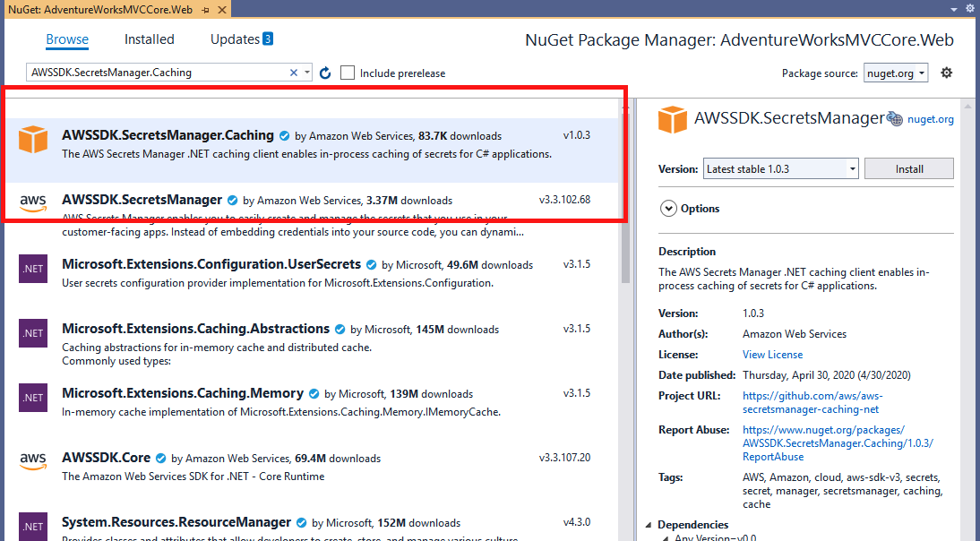Click the AWS logo beside AWSSDK.SecretsManager

tap(33, 204)
